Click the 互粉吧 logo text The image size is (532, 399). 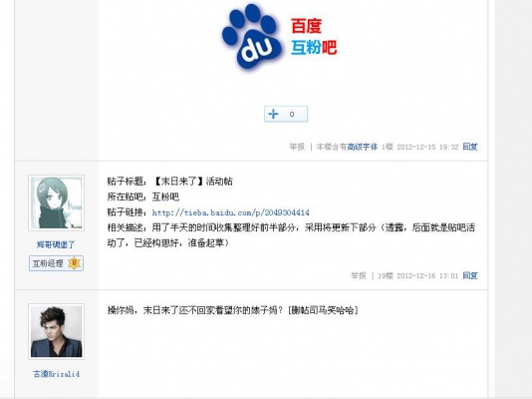pos(314,47)
